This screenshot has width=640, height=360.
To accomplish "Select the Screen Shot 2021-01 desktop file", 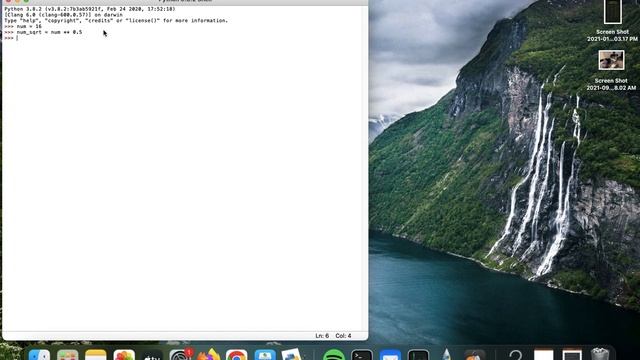I will (x=612, y=20).
